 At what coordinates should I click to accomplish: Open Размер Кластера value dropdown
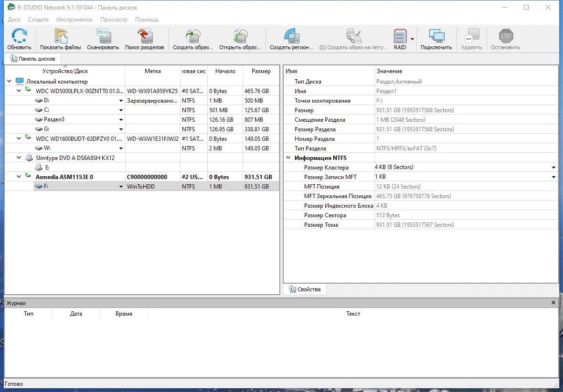click(553, 168)
